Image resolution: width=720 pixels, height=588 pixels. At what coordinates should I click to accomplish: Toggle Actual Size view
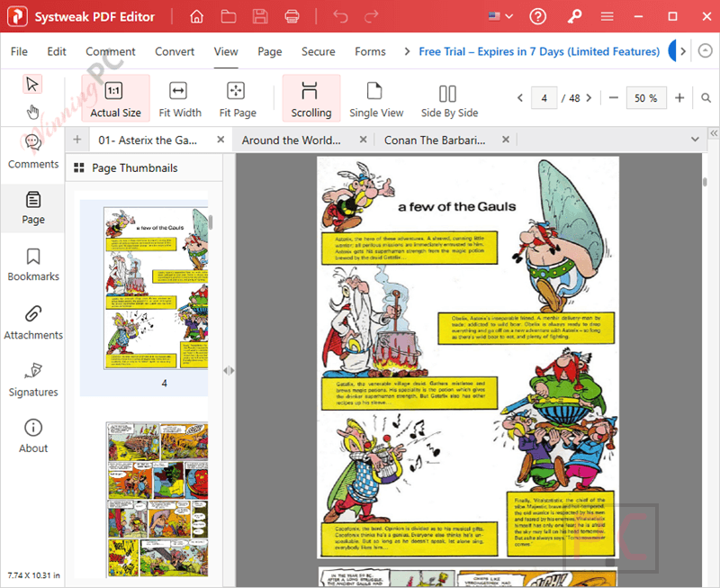click(115, 98)
